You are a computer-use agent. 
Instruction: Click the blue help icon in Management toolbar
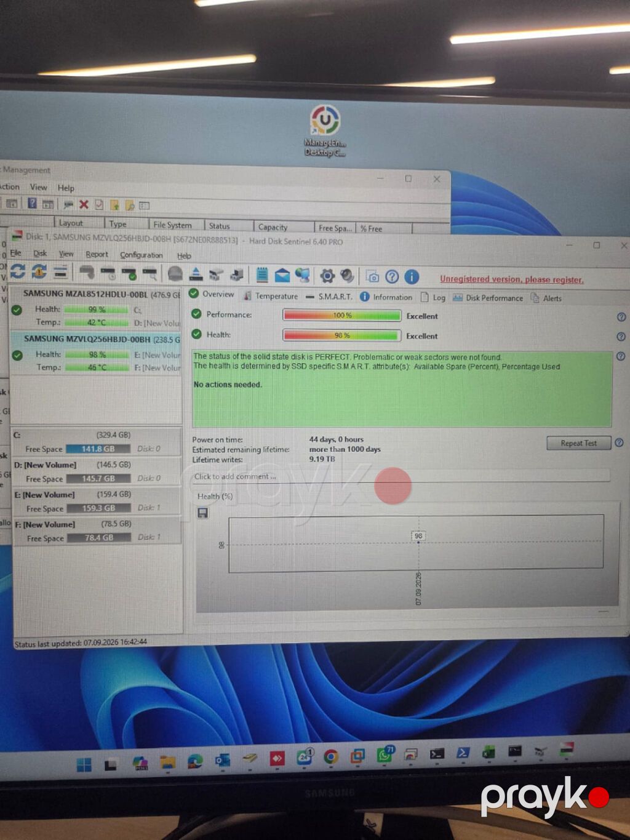(32, 203)
